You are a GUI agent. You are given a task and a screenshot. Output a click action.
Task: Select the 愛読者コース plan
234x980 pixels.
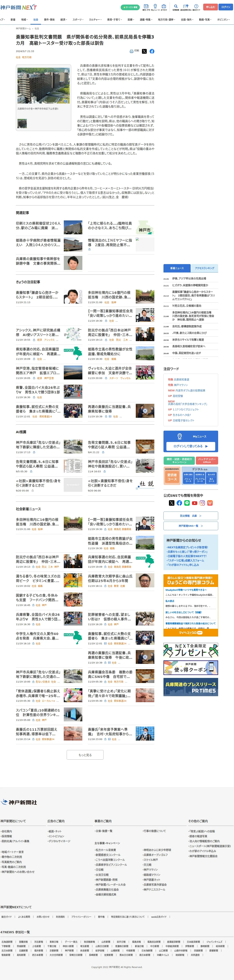coord(172,477)
